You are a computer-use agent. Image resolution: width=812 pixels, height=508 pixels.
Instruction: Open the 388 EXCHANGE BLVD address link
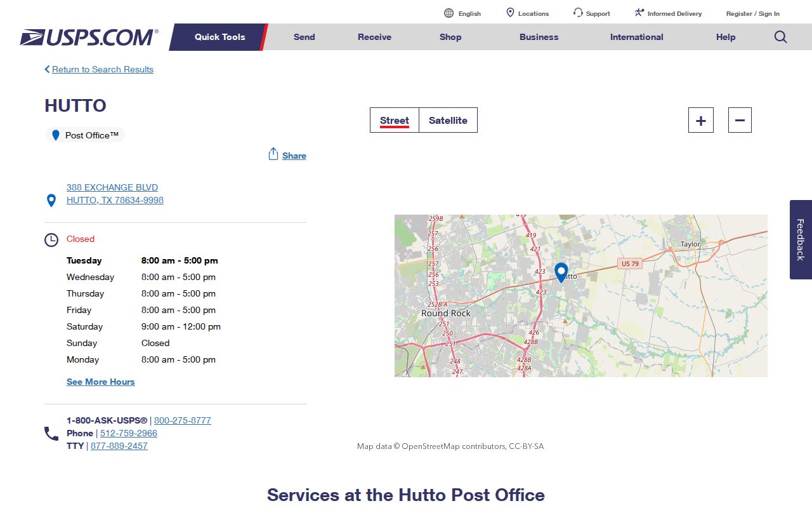[112, 187]
